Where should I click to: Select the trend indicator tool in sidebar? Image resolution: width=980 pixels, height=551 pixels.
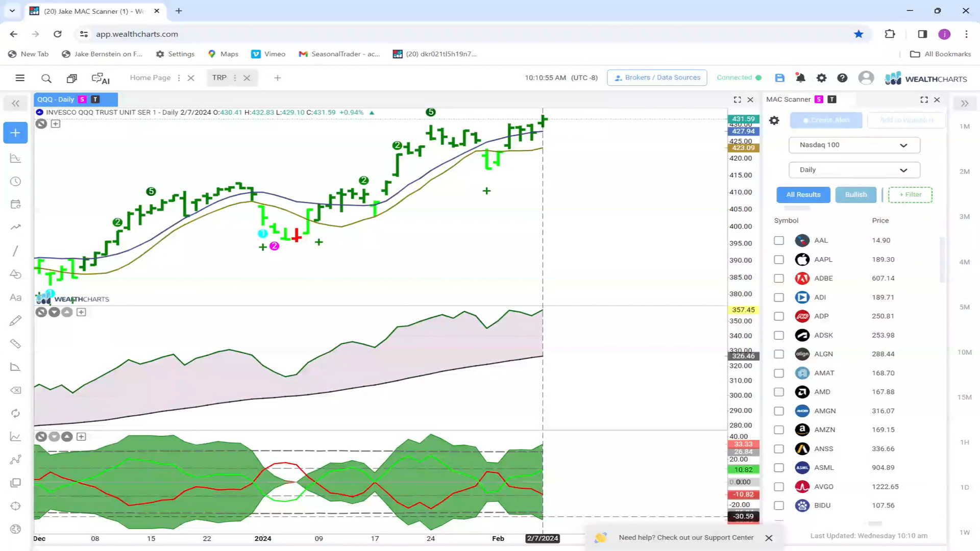pos(15,227)
